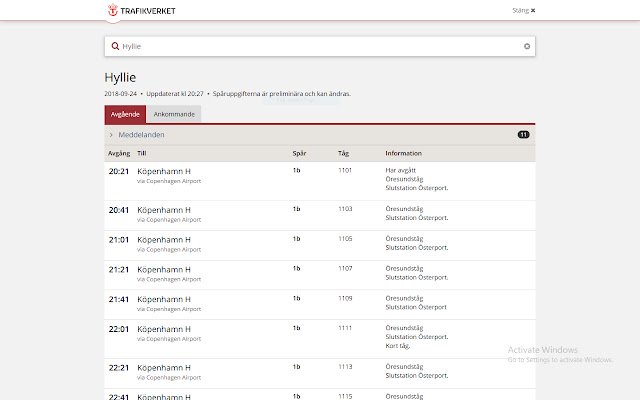Click the Tåg column header

pos(343,153)
